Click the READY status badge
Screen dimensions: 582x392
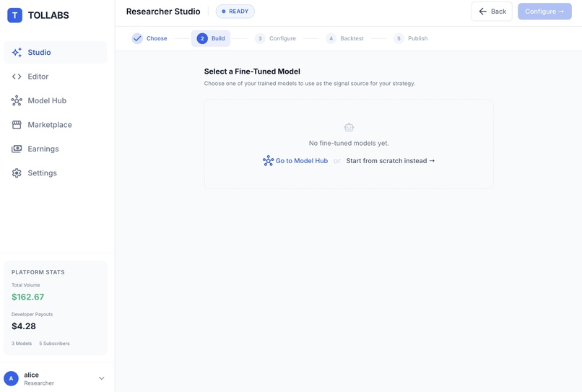coord(235,12)
